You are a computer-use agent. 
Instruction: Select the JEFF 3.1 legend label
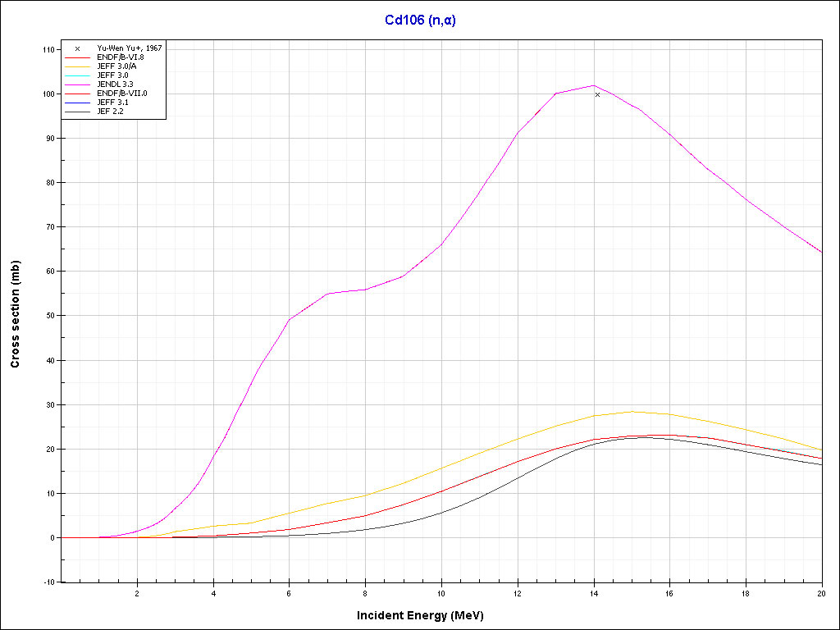click(x=112, y=103)
